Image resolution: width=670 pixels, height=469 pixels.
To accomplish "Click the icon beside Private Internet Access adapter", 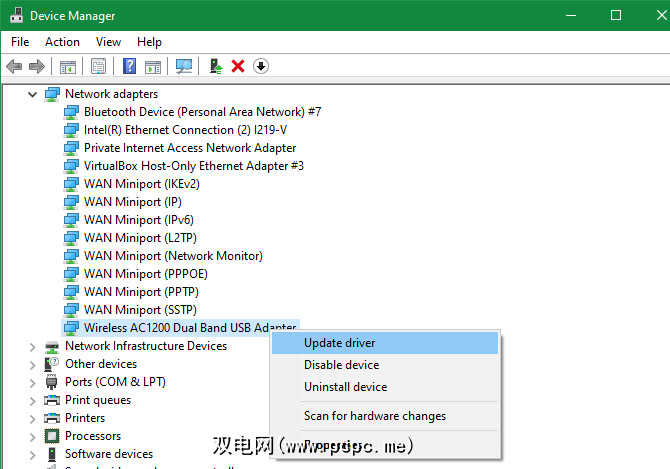I will pos(71,148).
